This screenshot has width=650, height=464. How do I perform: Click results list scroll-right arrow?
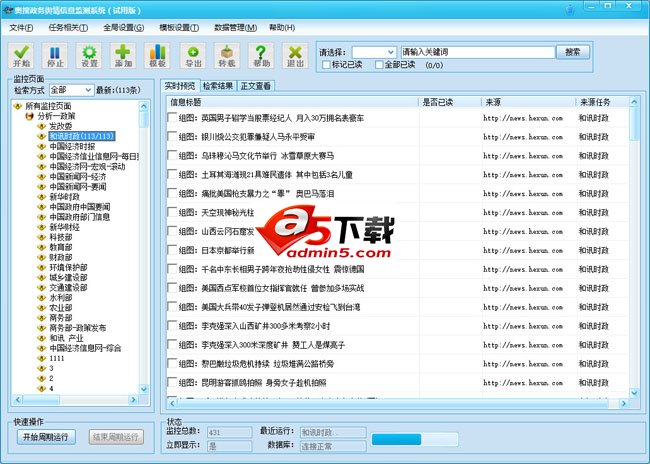click(x=623, y=403)
